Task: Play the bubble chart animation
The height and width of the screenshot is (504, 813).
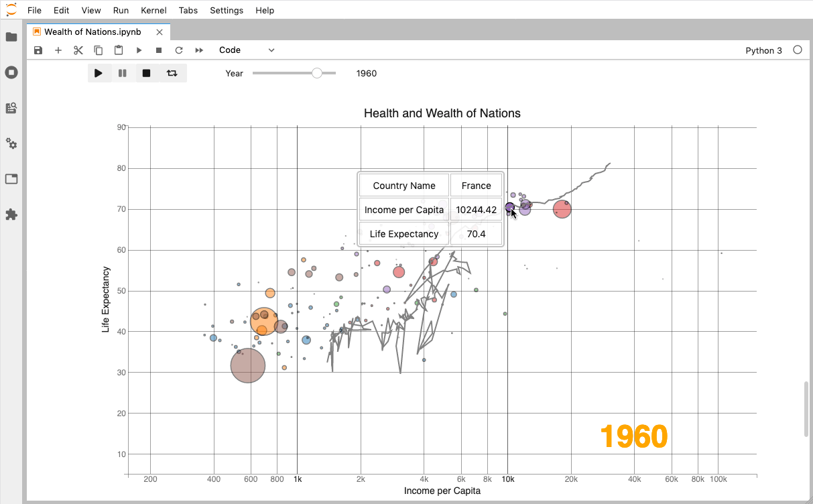Action: point(99,73)
